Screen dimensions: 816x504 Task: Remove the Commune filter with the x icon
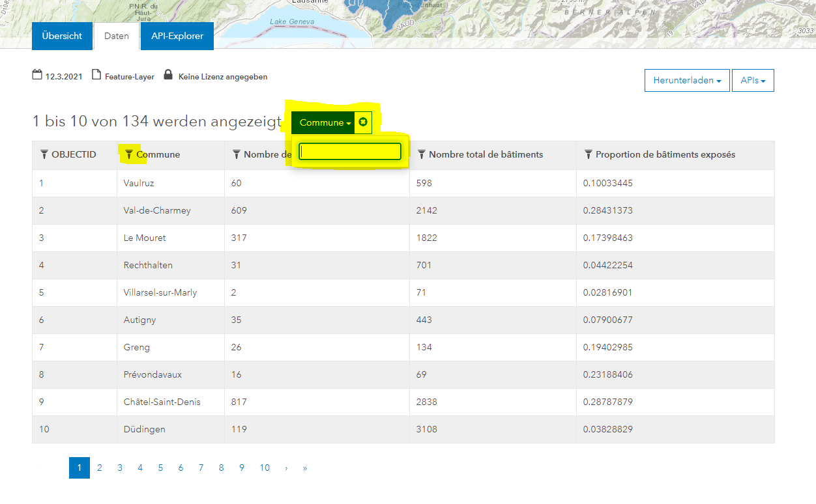pos(363,122)
